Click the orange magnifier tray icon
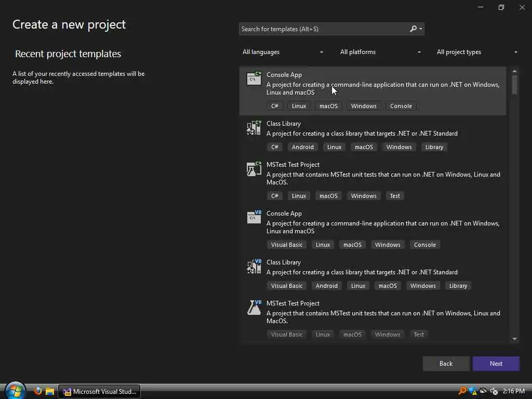 462,391
